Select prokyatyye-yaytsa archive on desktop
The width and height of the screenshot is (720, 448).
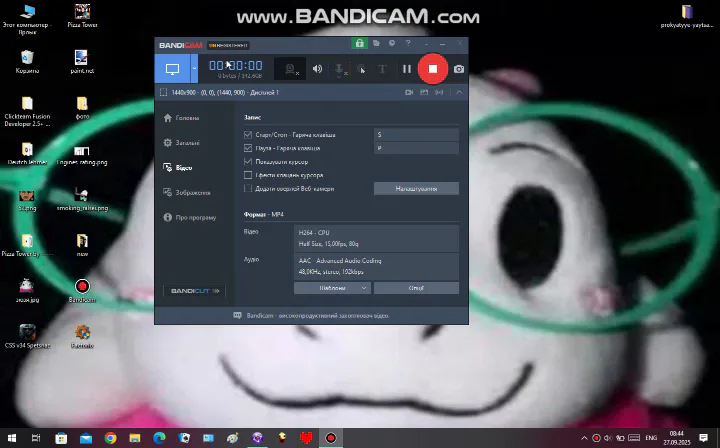pyautogui.click(x=687, y=16)
